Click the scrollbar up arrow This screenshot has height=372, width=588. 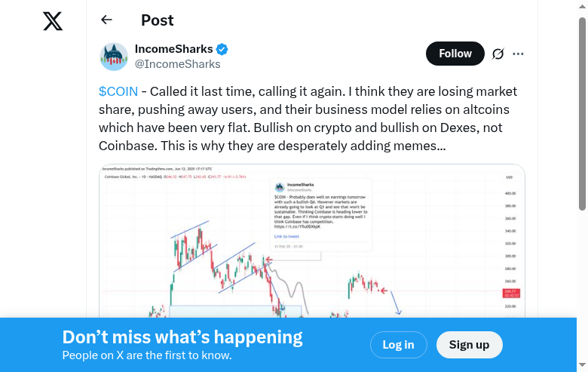pos(582,6)
